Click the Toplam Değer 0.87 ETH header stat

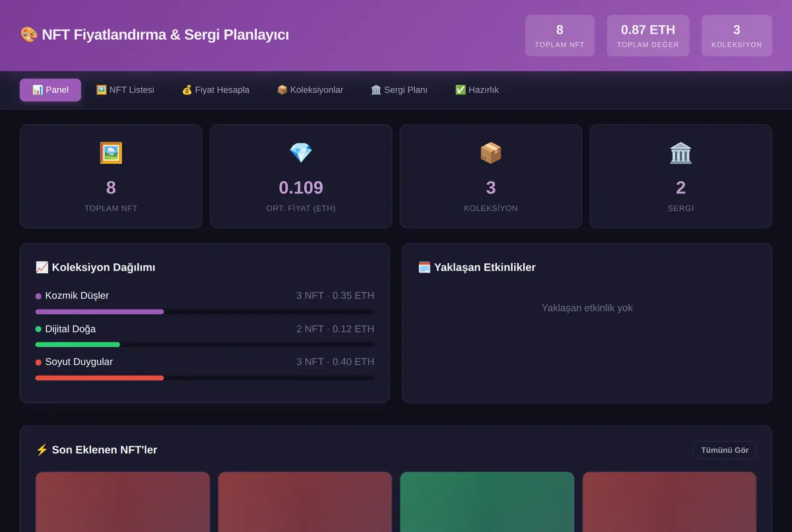point(648,36)
